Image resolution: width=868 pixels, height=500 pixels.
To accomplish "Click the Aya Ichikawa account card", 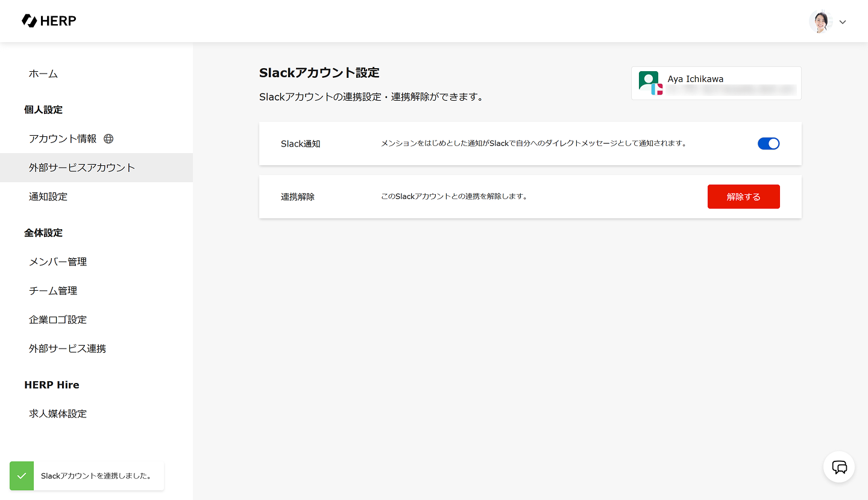I will 716,83.
